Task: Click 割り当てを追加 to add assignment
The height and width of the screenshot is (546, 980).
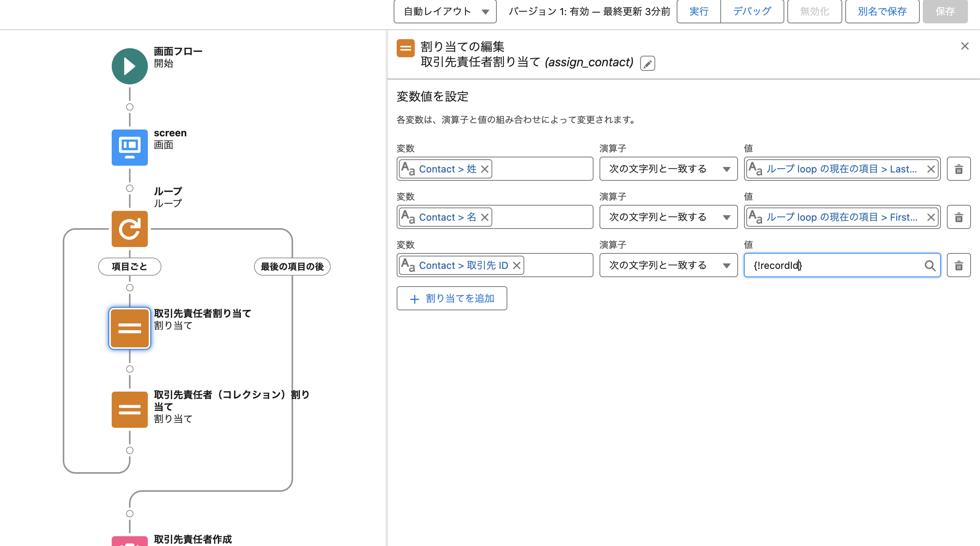Action: click(452, 299)
